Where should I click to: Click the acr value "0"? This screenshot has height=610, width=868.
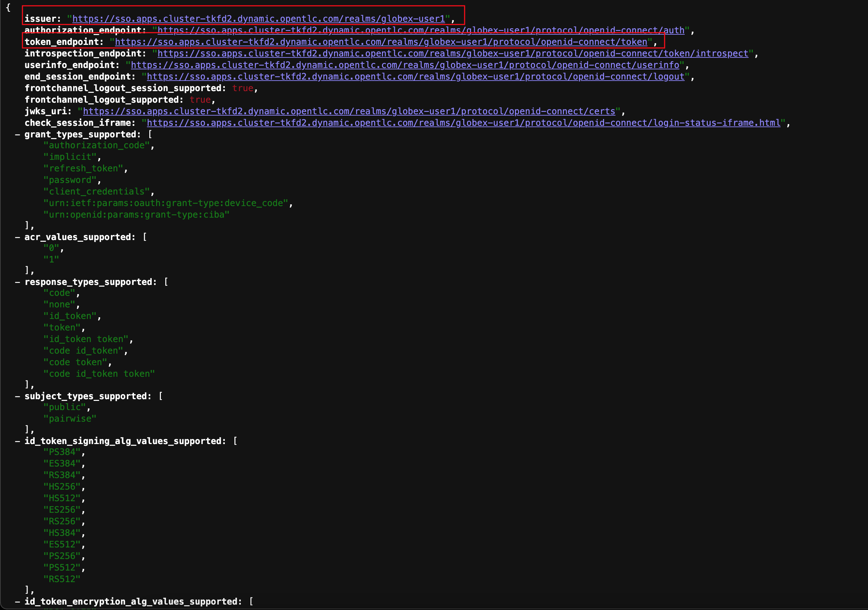51,248
